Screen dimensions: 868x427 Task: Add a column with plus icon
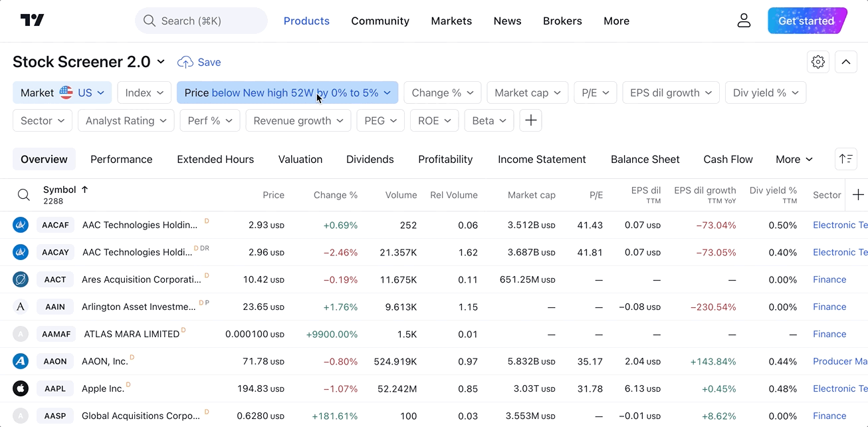pyautogui.click(x=858, y=195)
